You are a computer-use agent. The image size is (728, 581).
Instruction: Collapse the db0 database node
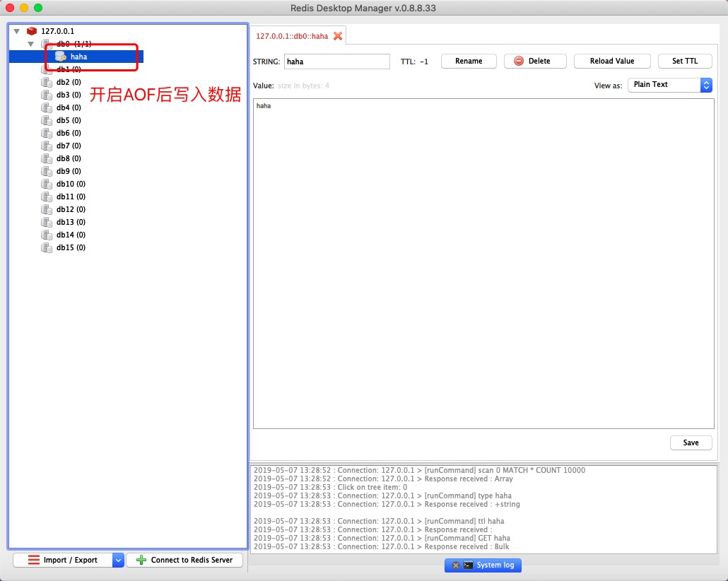point(30,44)
